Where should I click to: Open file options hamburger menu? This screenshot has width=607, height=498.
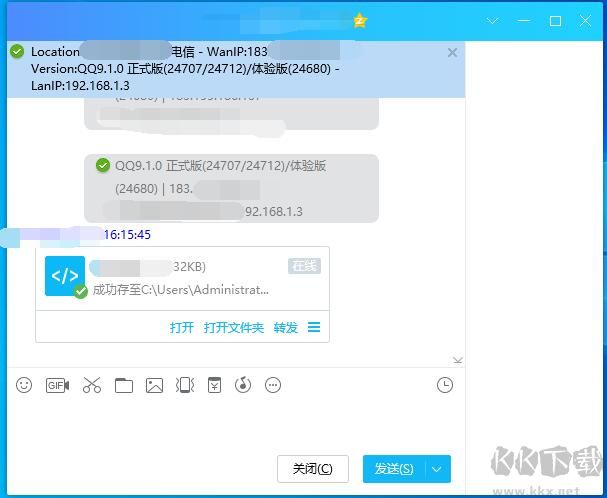coord(314,328)
